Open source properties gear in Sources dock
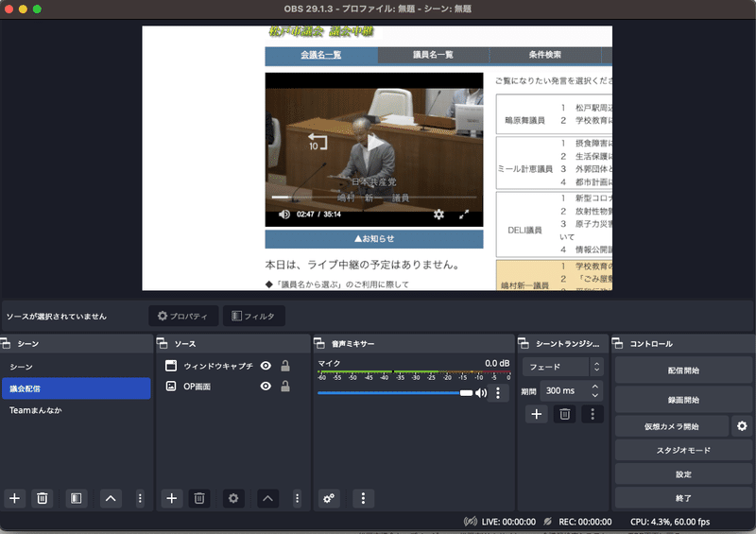 point(233,498)
